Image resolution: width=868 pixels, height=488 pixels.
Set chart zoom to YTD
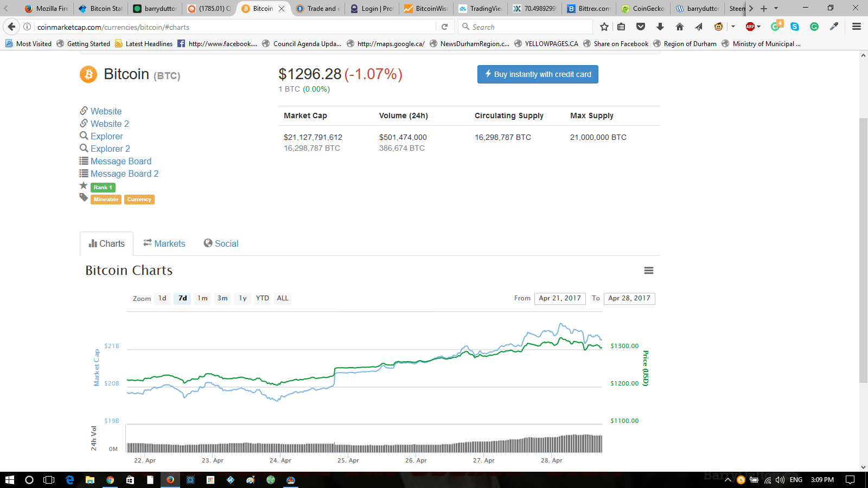263,298
